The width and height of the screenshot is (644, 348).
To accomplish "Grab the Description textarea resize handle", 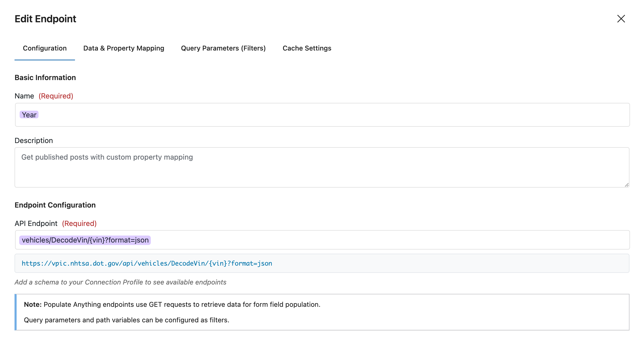I will [627, 185].
